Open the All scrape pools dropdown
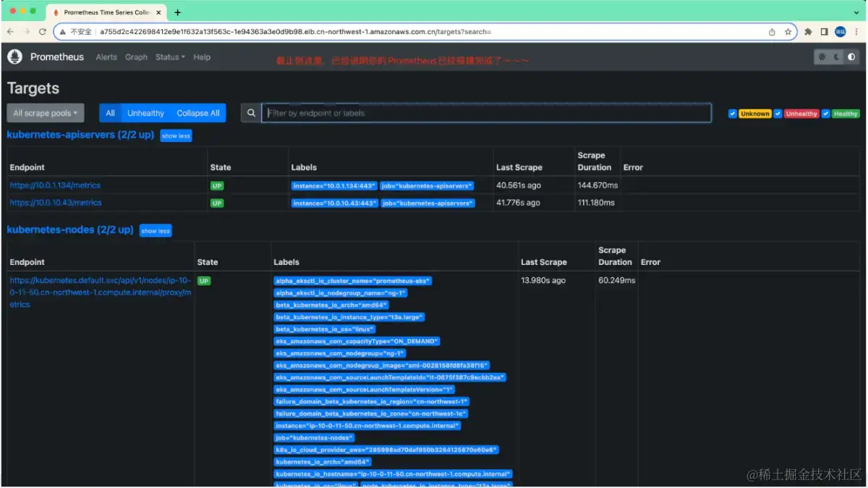Viewport: 868px width, 488px height. (46, 113)
